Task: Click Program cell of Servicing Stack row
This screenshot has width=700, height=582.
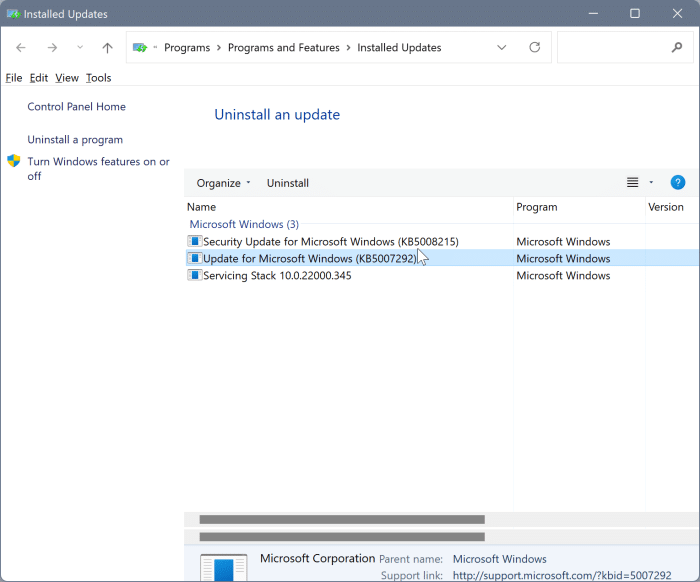Action: pos(563,275)
